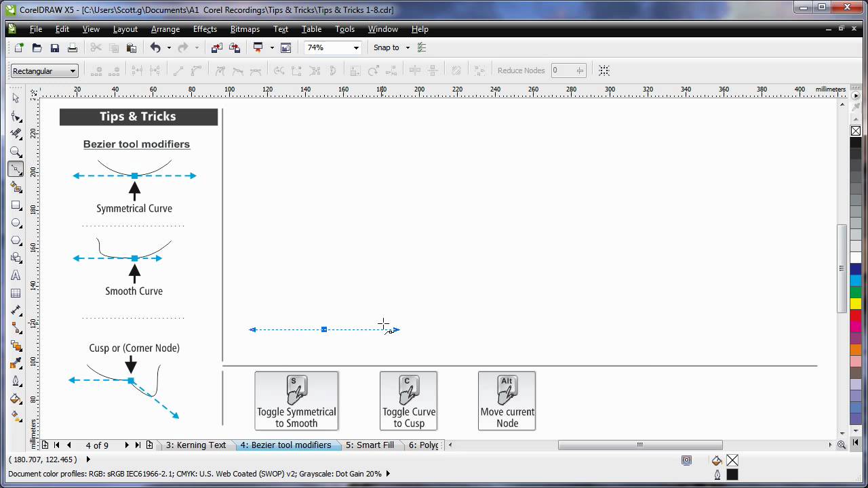Pick the red swatch in the palette

[856, 314]
